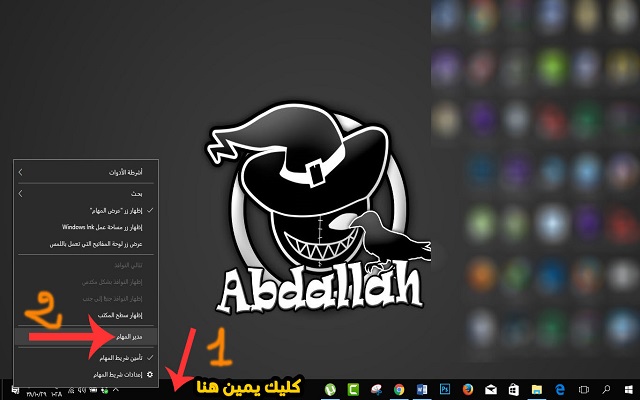Open the Windows Start menu
The width and height of the screenshot is (640, 400).
tap(627, 389)
